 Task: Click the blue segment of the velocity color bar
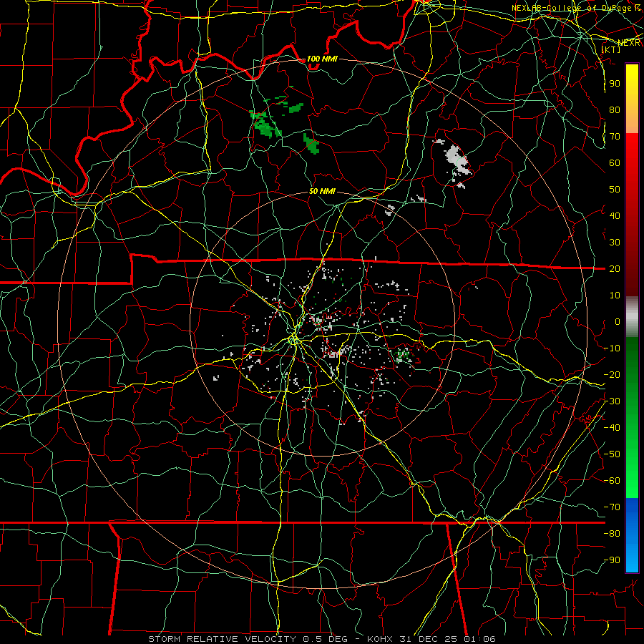pyautogui.click(x=632, y=535)
